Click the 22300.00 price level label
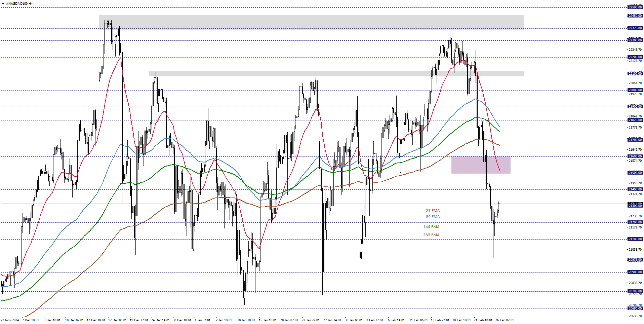 click(x=635, y=40)
